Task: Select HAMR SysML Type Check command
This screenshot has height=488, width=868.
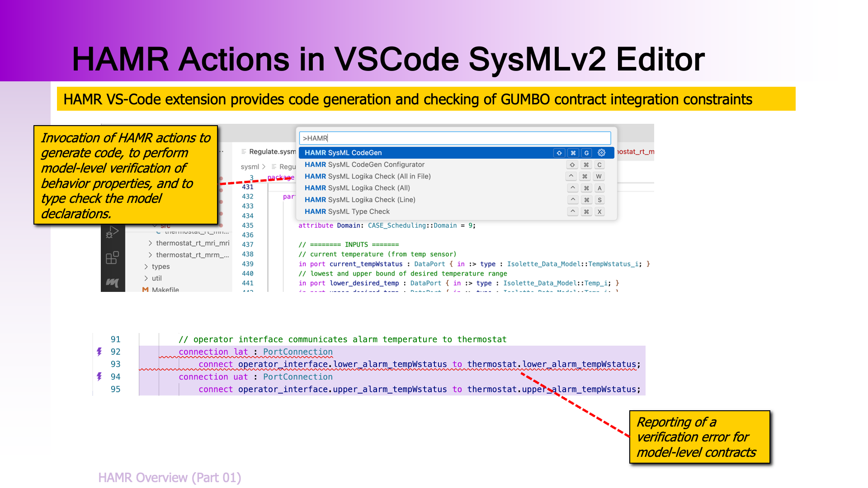Action: tap(347, 211)
